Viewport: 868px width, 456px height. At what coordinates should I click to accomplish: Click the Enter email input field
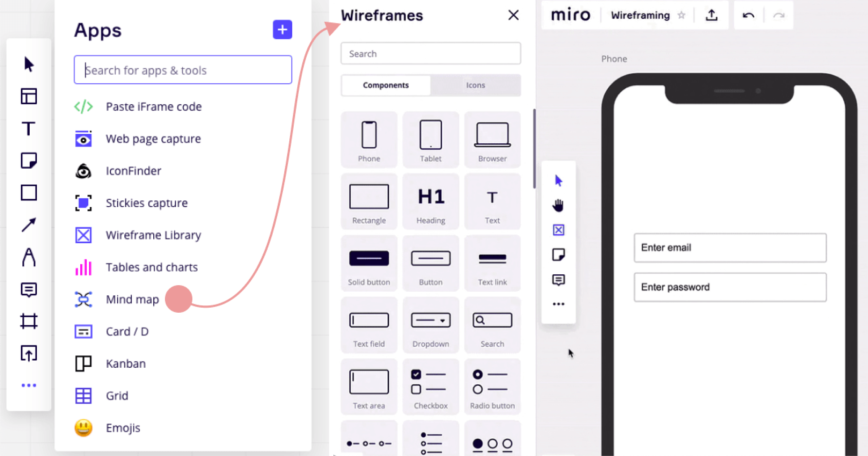[729, 247]
